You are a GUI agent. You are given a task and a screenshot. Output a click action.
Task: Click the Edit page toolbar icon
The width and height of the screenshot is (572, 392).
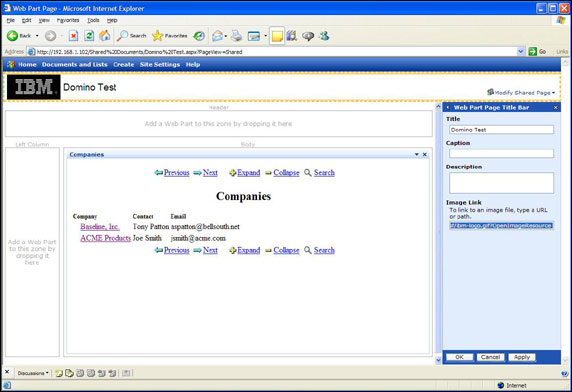click(254, 36)
